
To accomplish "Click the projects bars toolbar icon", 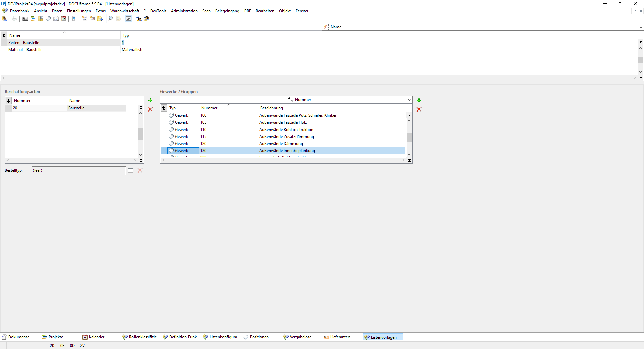I will 33,19.
